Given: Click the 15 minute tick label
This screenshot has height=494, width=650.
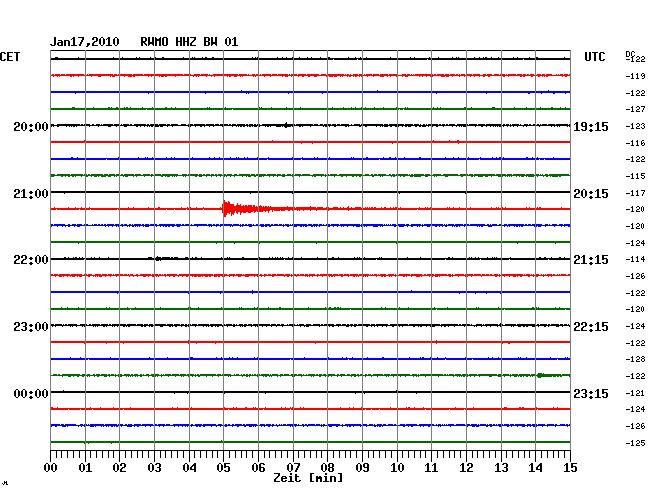Looking at the screenshot, I should coord(570,467).
